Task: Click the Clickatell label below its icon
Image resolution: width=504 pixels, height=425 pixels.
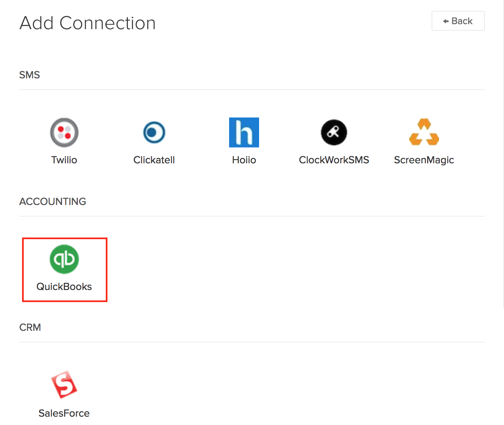Action: (154, 160)
